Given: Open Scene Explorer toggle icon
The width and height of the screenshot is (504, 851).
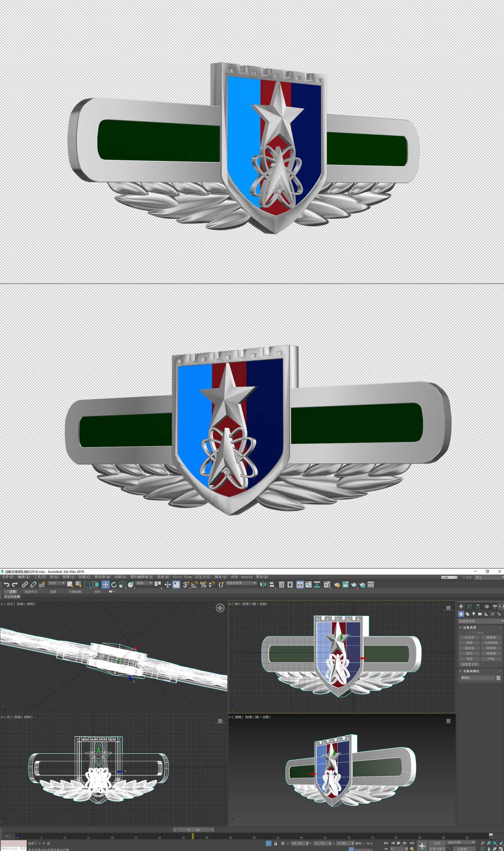Looking at the screenshot, I should coord(282,584).
